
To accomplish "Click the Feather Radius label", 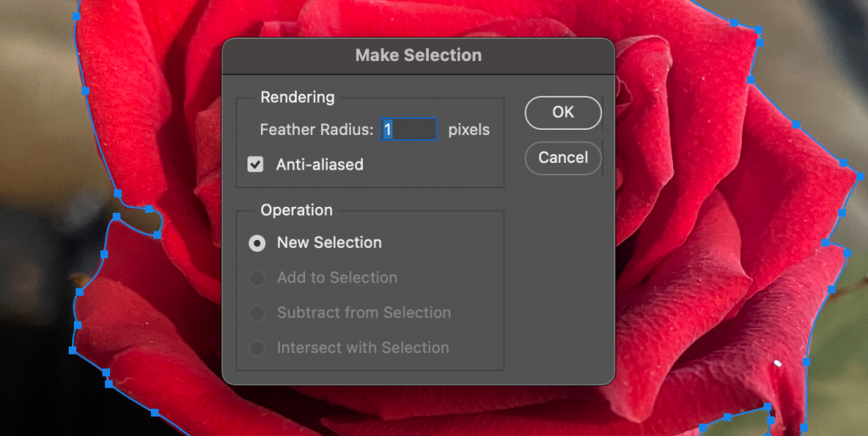I will 317,130.
